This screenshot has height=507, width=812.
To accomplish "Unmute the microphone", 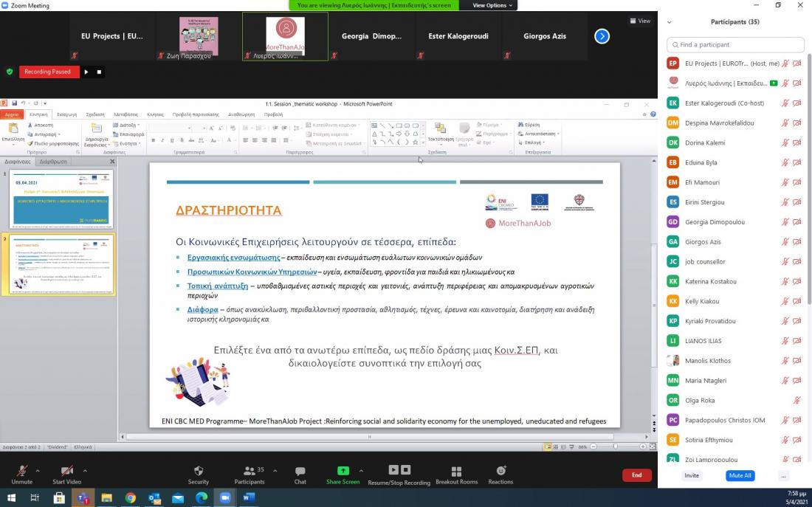I will [x=21, y=471].
